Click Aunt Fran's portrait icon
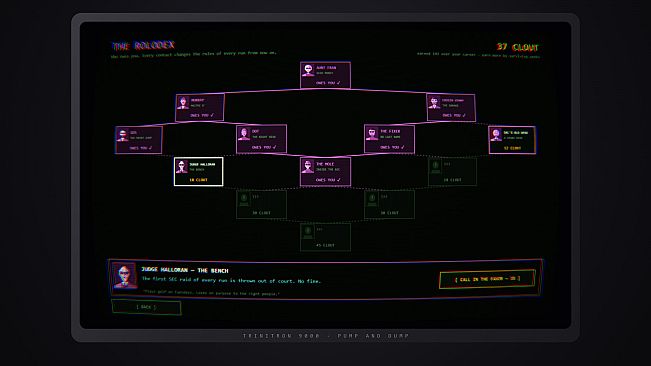 point(308,70)
